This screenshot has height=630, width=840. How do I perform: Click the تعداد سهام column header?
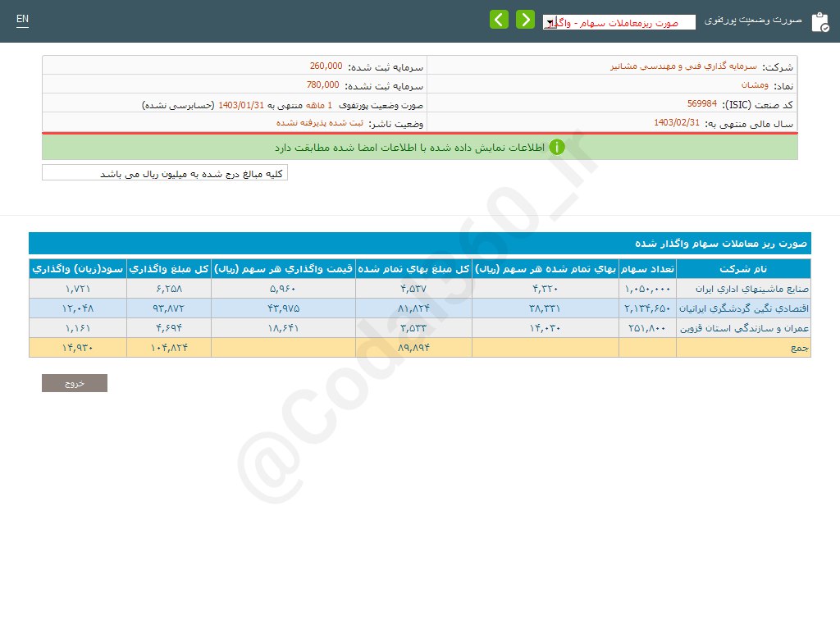click(x=647, y=269)
